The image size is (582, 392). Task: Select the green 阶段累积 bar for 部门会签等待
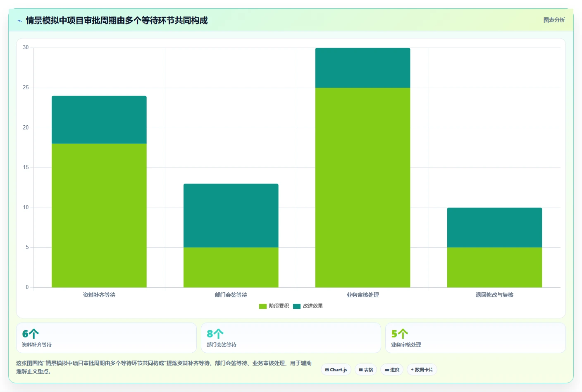[x=231, y=268]
